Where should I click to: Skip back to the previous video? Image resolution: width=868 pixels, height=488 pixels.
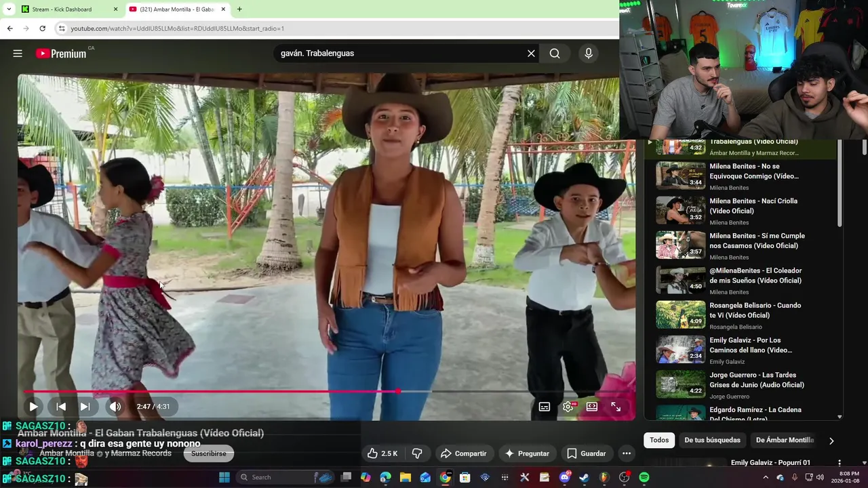[x=60, y=407]
